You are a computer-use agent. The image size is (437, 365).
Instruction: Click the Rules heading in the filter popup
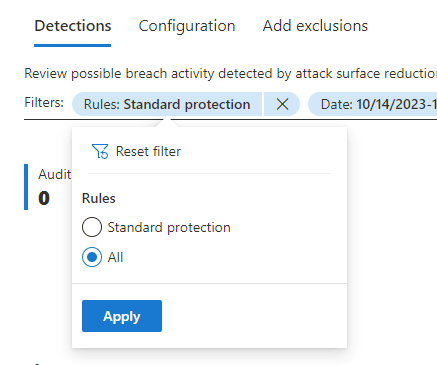pyautogui.click(x=99, y=198)
